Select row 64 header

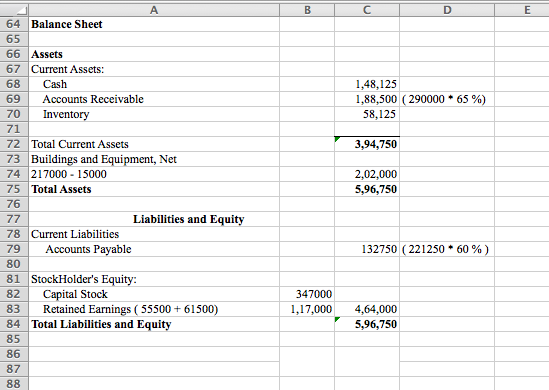click(14, 24)
